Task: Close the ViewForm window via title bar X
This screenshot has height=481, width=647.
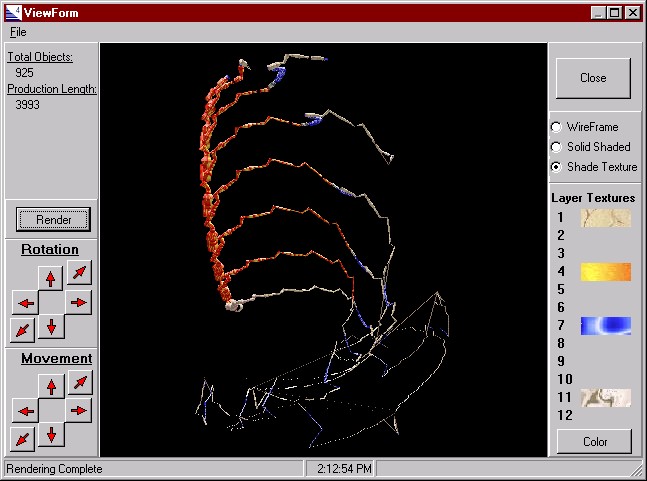Action: click(x=633, y=12)
